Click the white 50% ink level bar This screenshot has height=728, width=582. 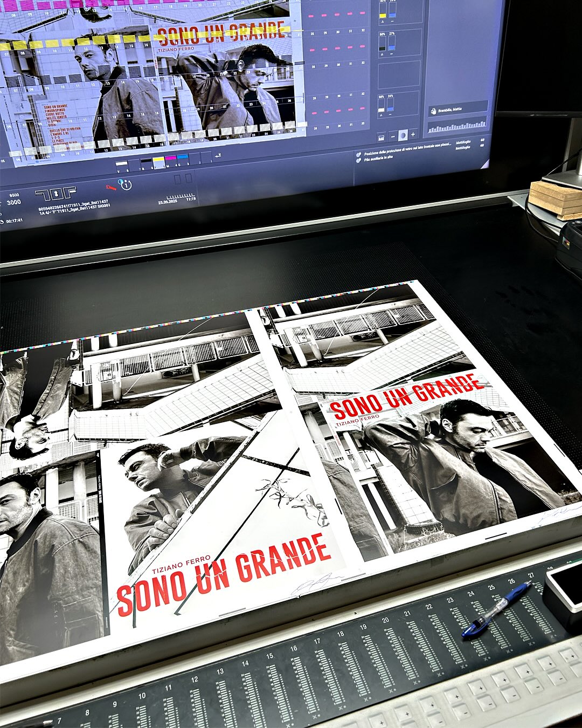(381, 105)
